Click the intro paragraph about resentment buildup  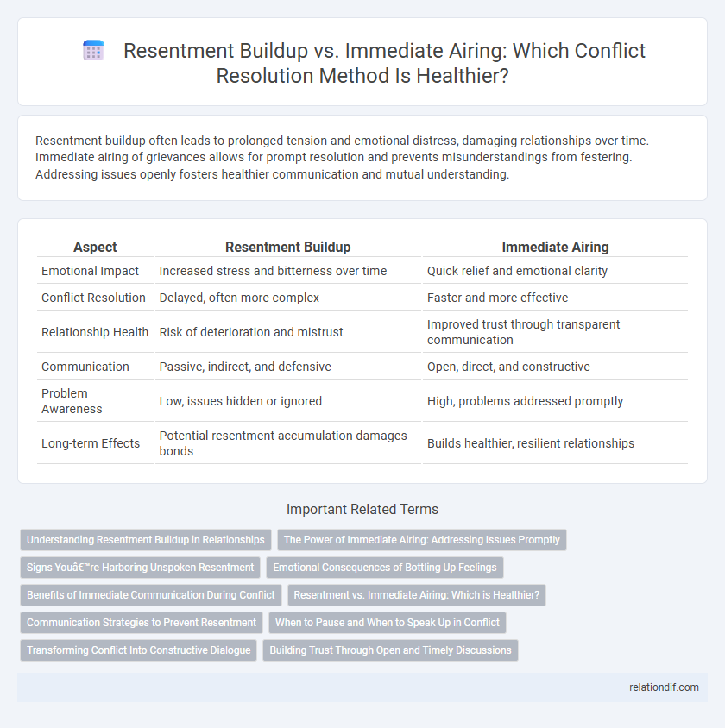point(342,157)
